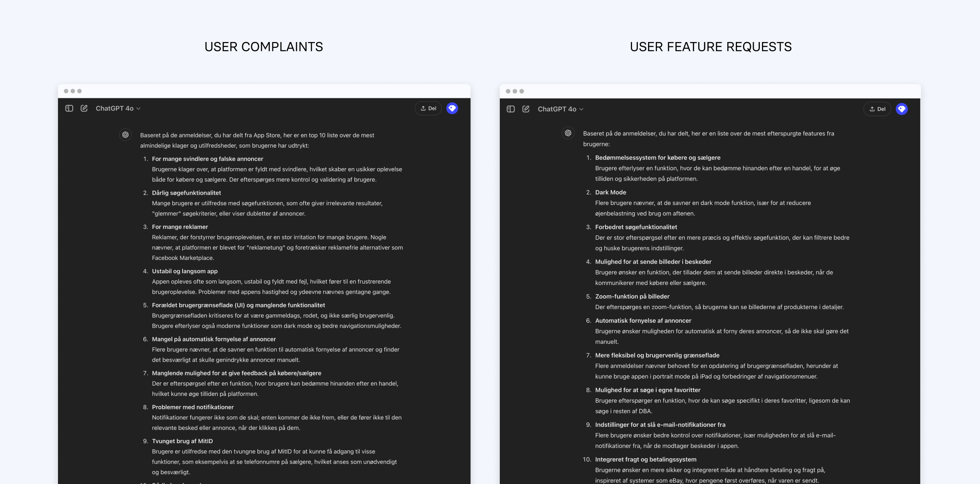Click "Bedømmelsessystem for købere og sælgere" heading
The height and width of the screenshot is (484, 980).
[x=658, y=158]
